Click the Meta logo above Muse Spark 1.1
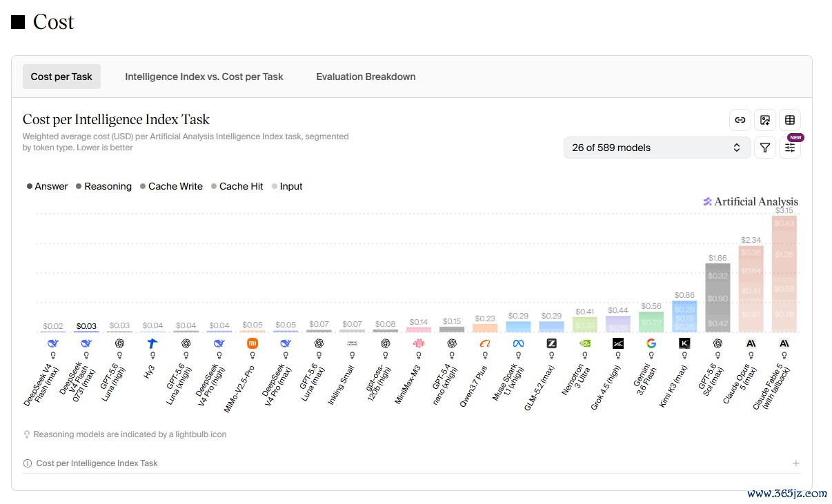832x504 pixels. coord(518,343)
